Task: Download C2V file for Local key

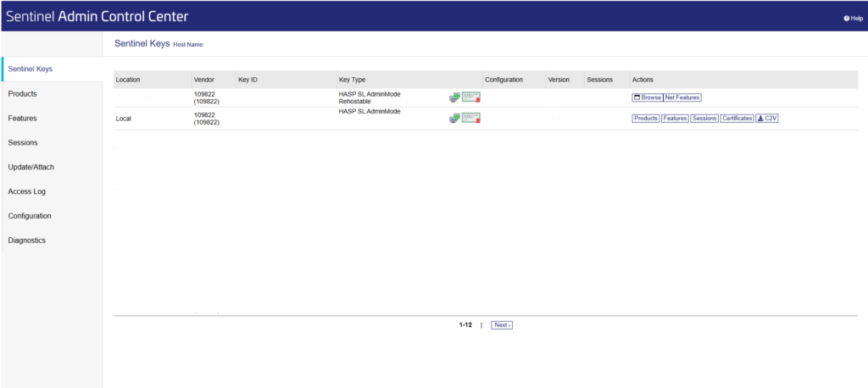Action: pyautogui.click(x=767, y=119)
